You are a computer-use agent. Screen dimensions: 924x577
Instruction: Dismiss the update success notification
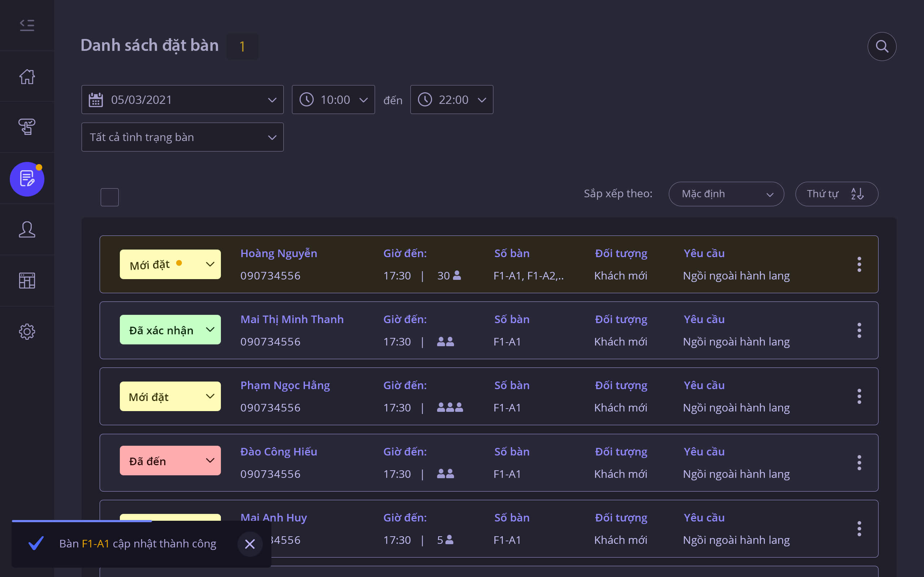pyautogui.click(x=250, y=544)
